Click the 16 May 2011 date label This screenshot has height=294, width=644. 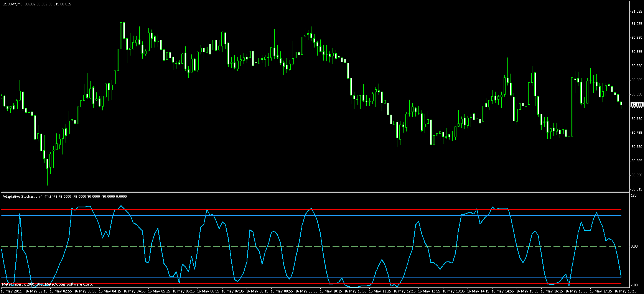pos(11,291)
